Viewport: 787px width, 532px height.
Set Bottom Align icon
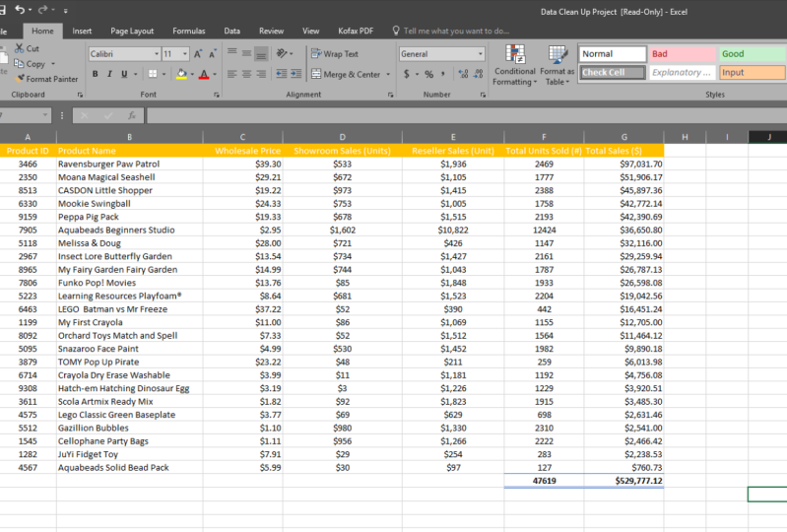point(261,53)
